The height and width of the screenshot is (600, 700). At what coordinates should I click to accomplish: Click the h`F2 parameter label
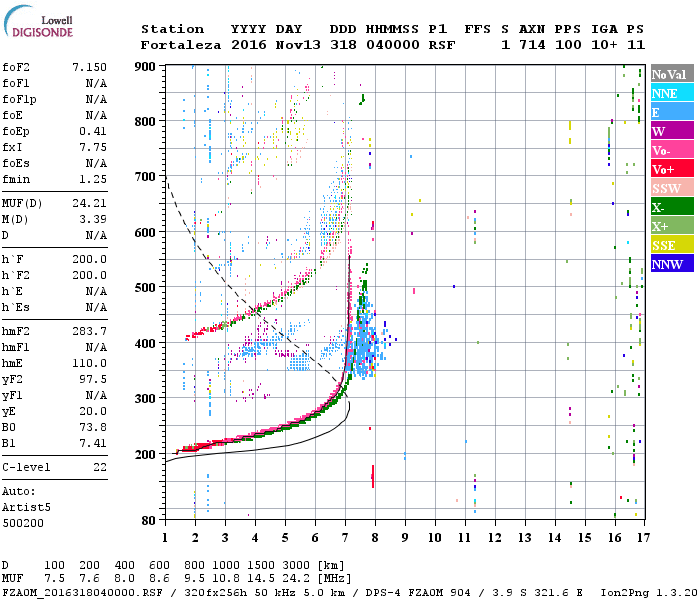16,275
